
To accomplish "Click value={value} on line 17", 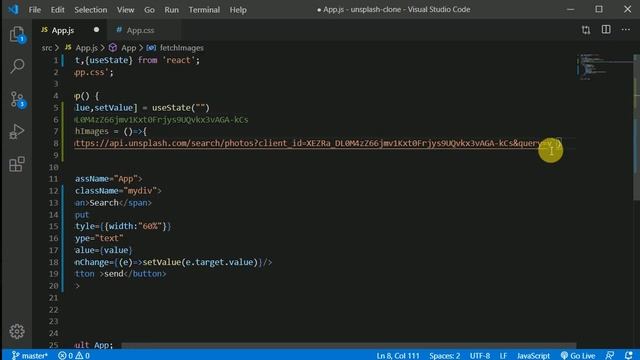I will tap(104, 250).
